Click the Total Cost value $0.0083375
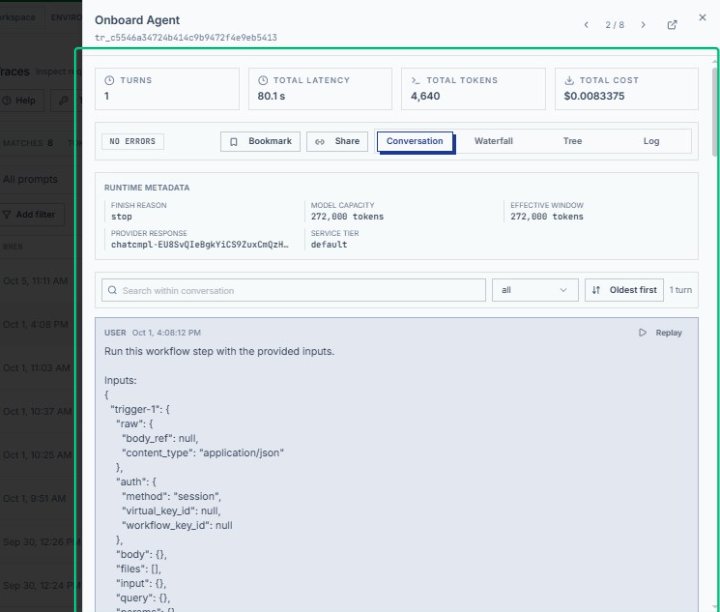 tap(594, 96)
